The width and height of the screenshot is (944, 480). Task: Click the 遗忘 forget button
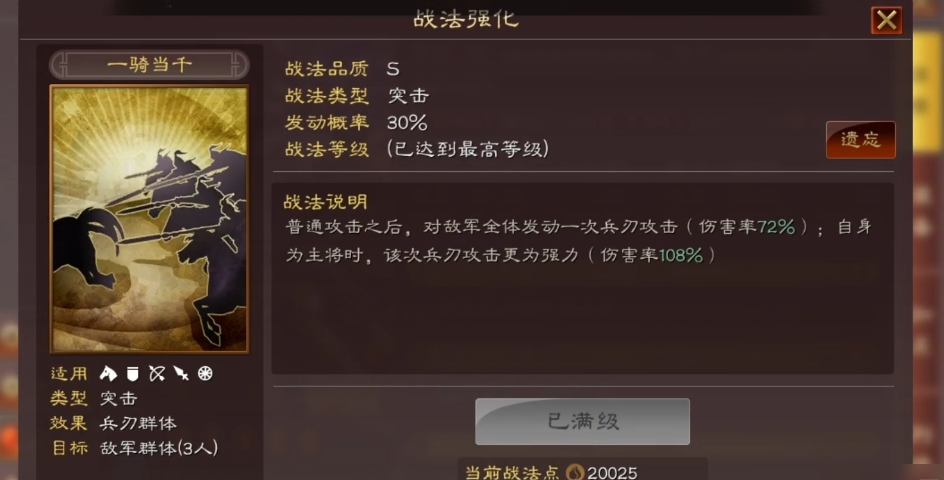pos(860,140)
